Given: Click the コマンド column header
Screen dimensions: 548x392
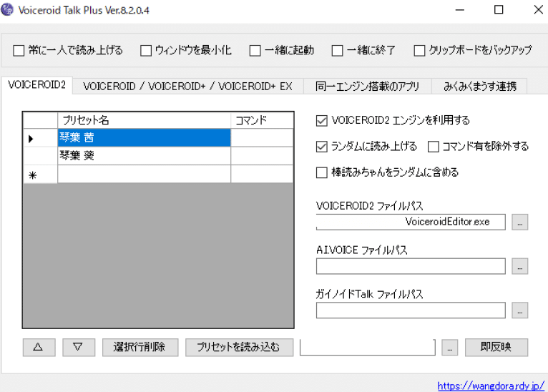Looking at the screenshot, I should (262, 120).
